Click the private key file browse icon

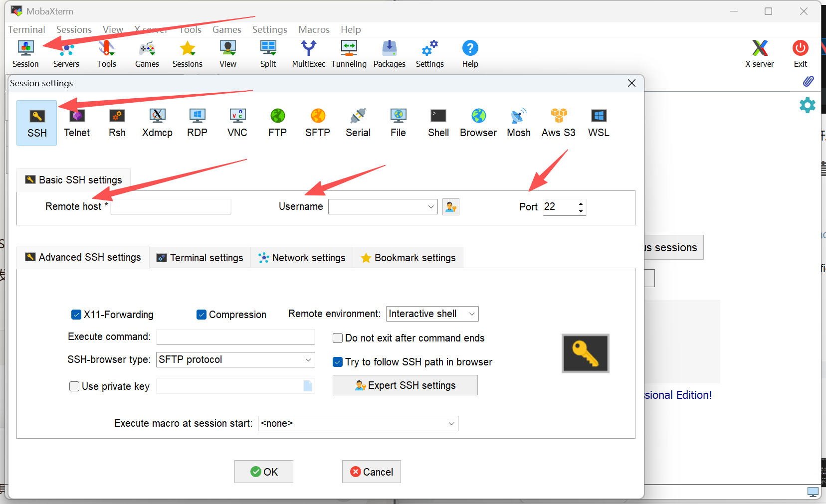308,386
